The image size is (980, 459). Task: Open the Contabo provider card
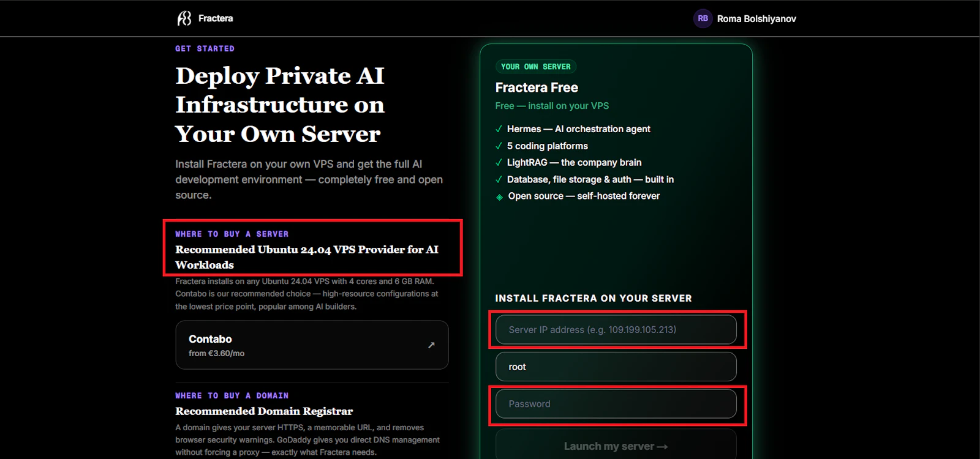[312, 345]
